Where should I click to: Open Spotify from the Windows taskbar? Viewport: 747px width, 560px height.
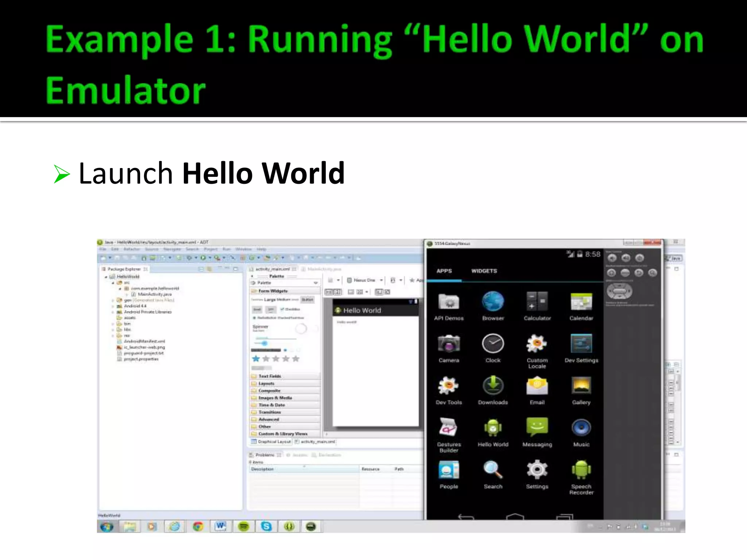[244, 526]
